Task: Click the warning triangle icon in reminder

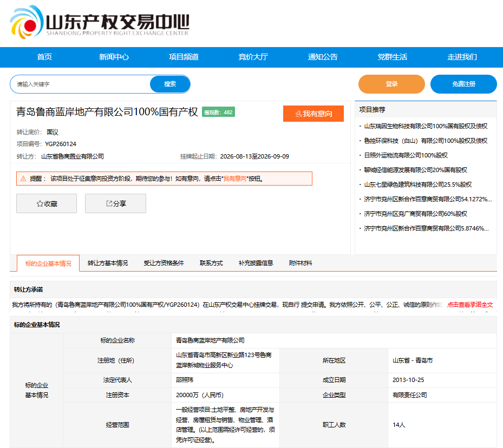Action: coord(23,179)
